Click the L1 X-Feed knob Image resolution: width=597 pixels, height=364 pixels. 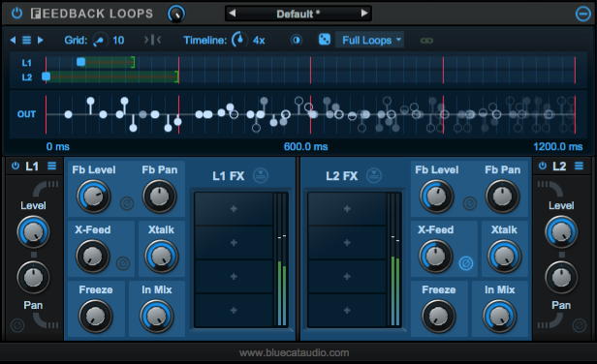(x=92, y=257)
